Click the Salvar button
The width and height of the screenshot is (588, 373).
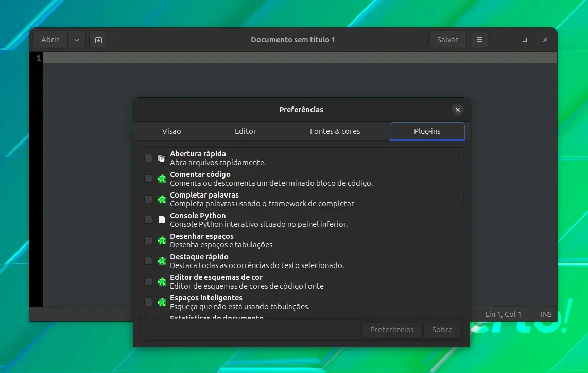pos(447,40)
